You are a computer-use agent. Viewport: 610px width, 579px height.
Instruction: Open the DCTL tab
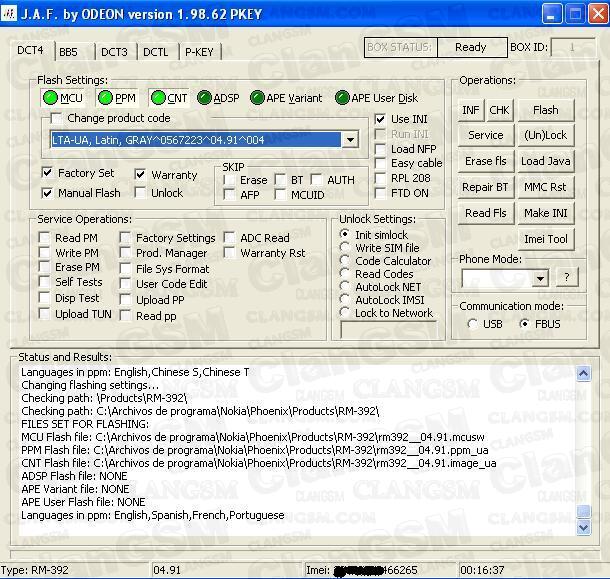(x=156, y=52)
